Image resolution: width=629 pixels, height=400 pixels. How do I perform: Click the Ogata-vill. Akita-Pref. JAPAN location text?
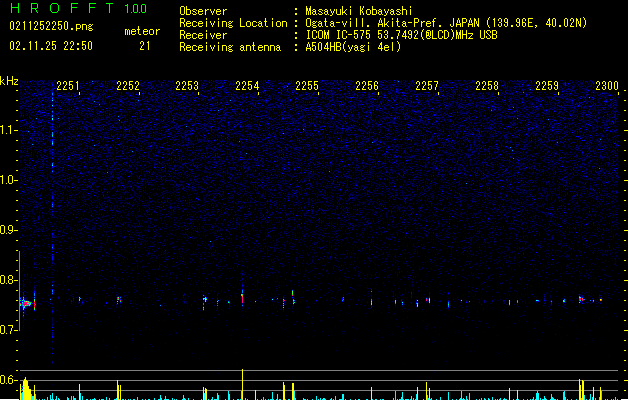tap(446, 23)
